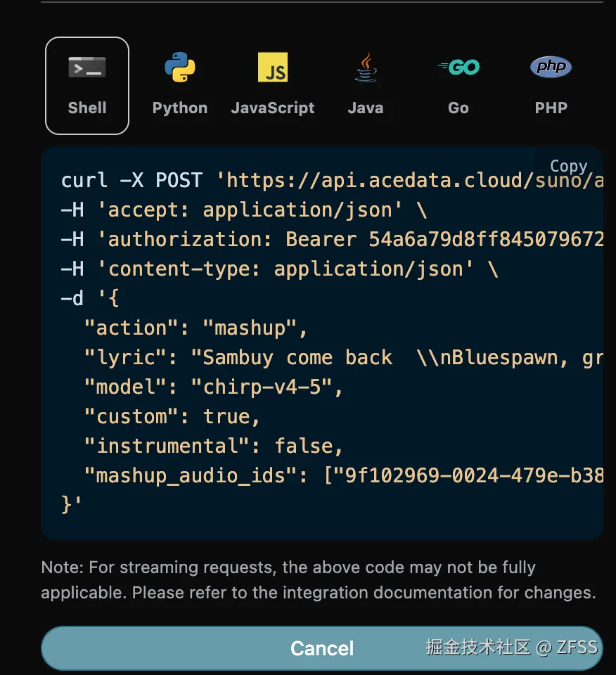The height and width of the screenshot is (675, 616).
Task: Cancel the code dialog
Action: pyautogui.click(x=322, y=648)
